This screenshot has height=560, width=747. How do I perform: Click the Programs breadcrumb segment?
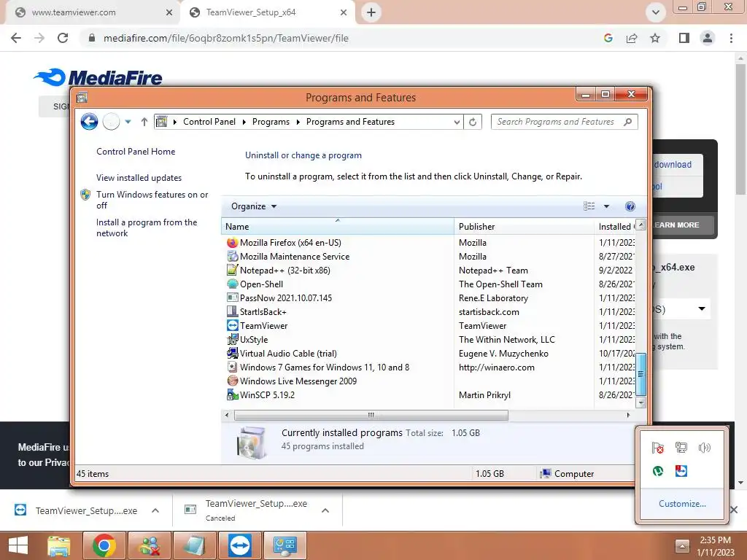pos(271,122)
